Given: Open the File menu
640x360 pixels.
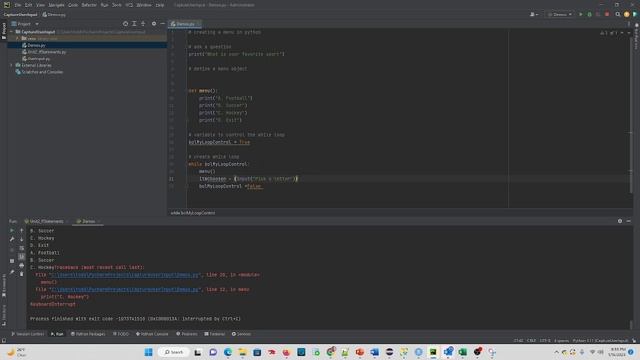Looking at the screenshot, I should pos(18,5).
